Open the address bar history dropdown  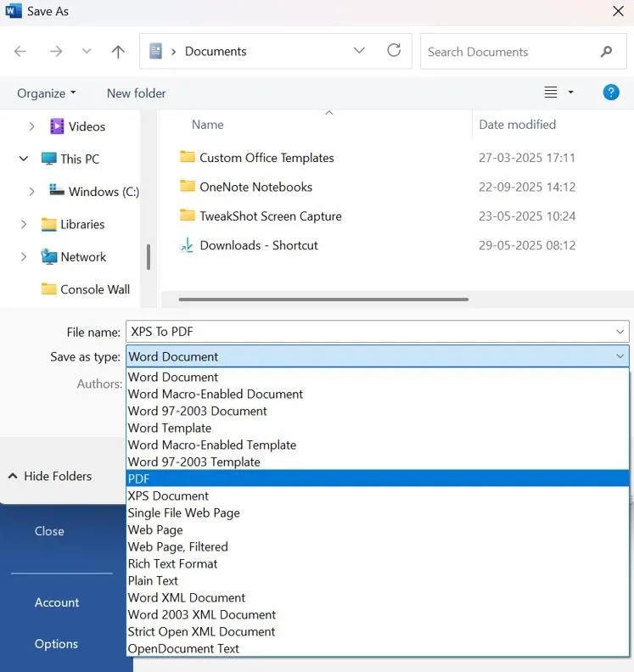coord(359,51)
